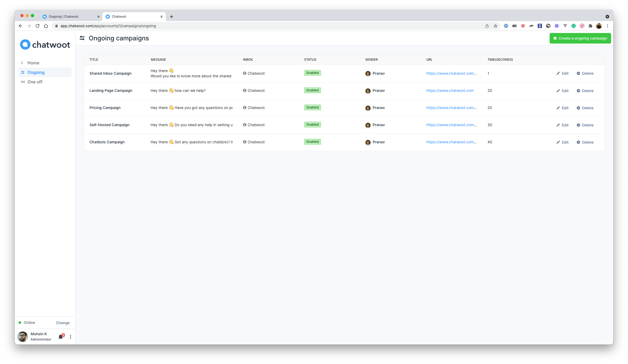Click the Chatwoot inbox globe icon in Chatbots row
The height and width of the screenshot is (364, 628).
(245, 142)
